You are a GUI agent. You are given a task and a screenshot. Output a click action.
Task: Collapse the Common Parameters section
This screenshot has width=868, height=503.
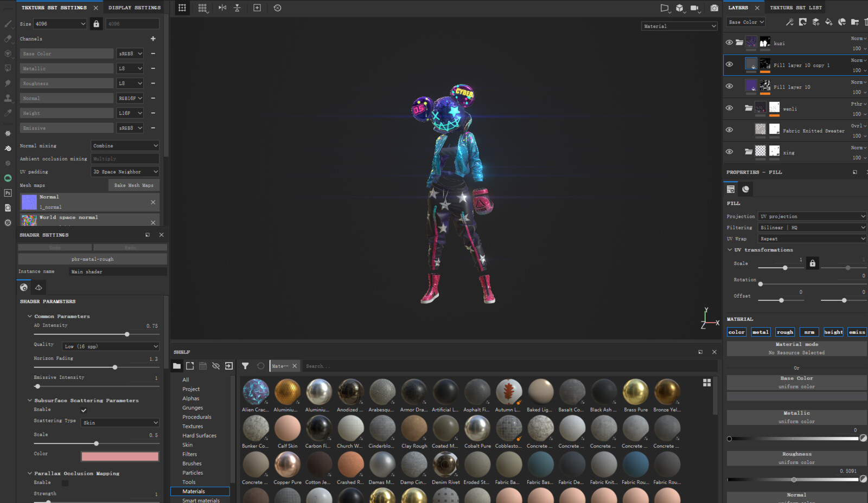coord(30,316)
